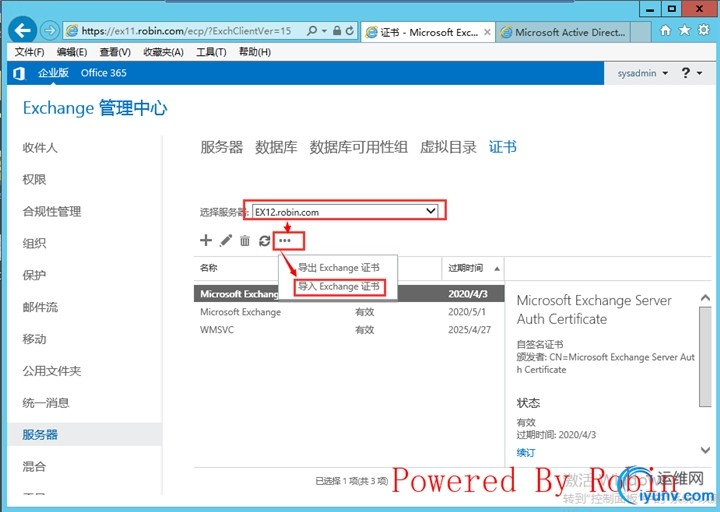Click the 名称 column header
The width and height of the screenshot is (720, 512).
(x=209, y=268)
